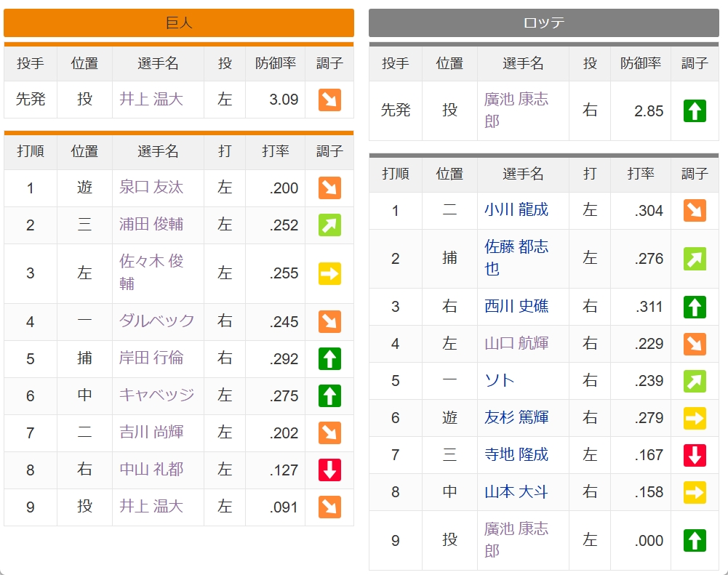Click the orange down arrow for 吉川 尚輝
This screenshot has width=728, height=575.
point(329,433)
